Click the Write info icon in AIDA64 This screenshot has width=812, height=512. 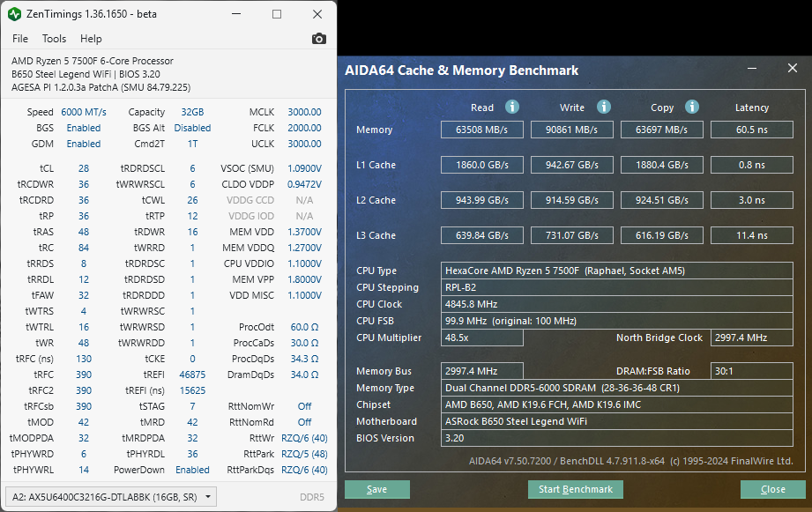604,107
